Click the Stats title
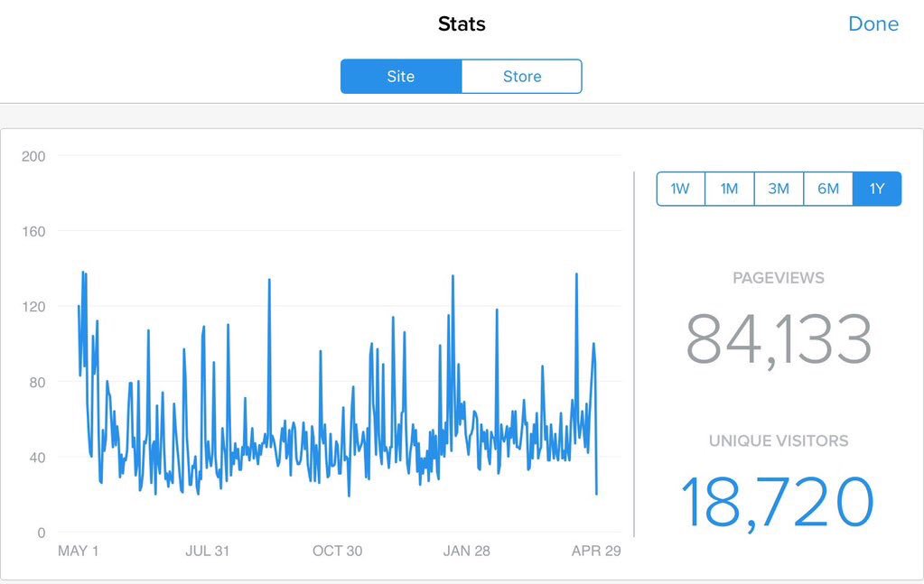924x584 pixels. [462, 23]
